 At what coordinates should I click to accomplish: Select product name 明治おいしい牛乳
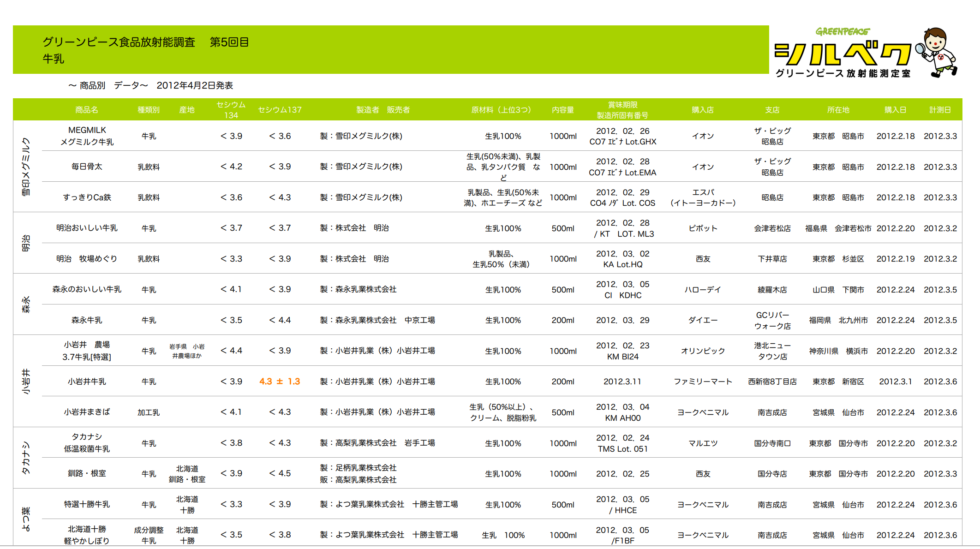(x=87, y=228)
